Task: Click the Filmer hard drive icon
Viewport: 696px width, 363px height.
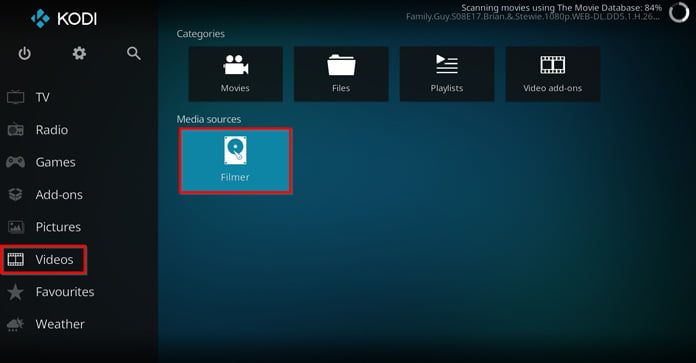Action: pyautogui.click(x=235, y=150)
